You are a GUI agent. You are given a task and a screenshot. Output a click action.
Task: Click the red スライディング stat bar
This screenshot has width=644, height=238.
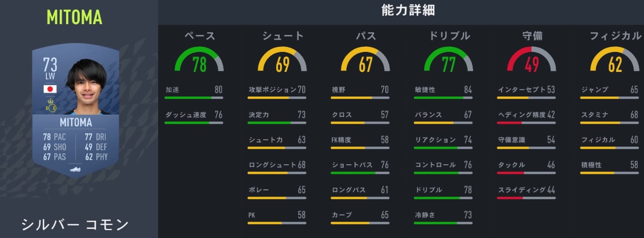click(x=526, y=198)
